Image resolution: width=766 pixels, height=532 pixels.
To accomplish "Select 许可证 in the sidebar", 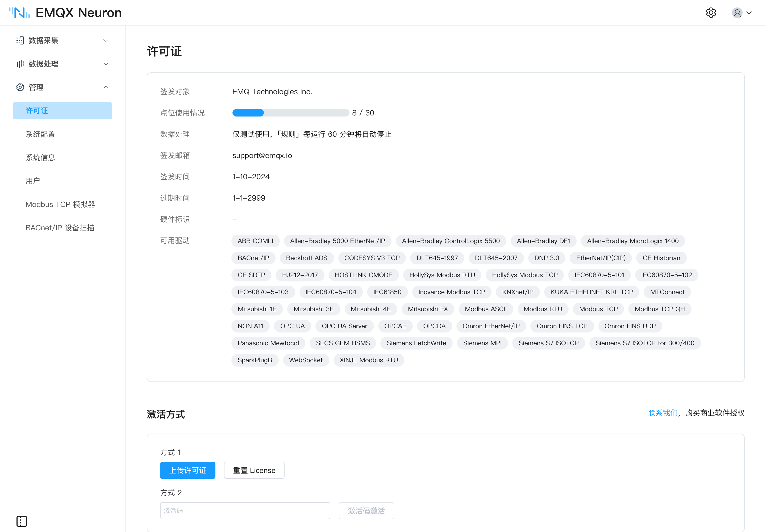I will pos(62,111).
